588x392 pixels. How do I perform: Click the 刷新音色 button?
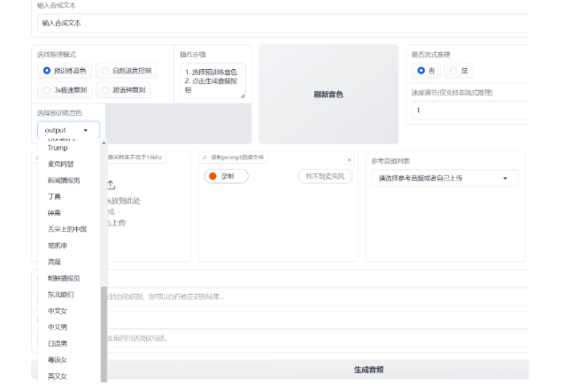click(x=328, y=94)
